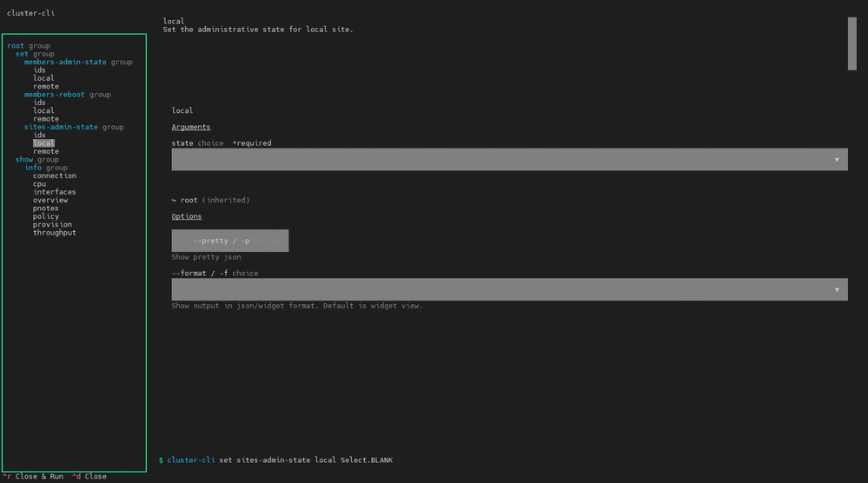This screenshot has height=483, width=868.
Task: Open the --format choice dropdown
Action: [509, 289]
